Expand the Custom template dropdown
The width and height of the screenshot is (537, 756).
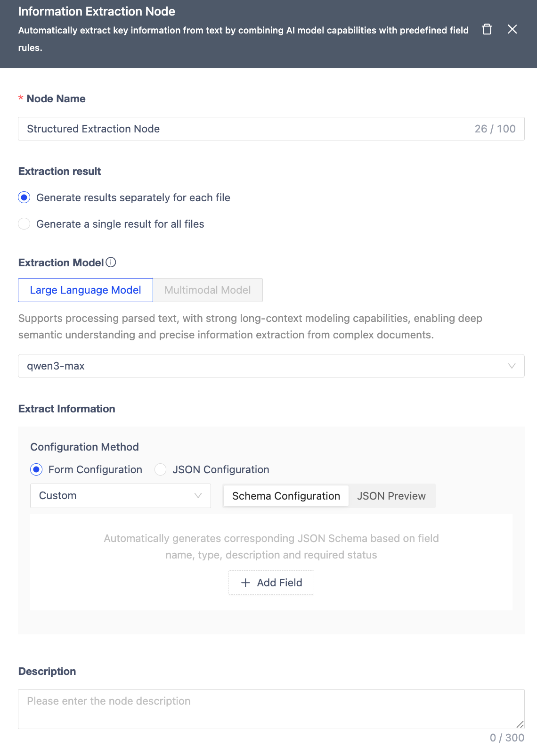click(x=113, y=496)
